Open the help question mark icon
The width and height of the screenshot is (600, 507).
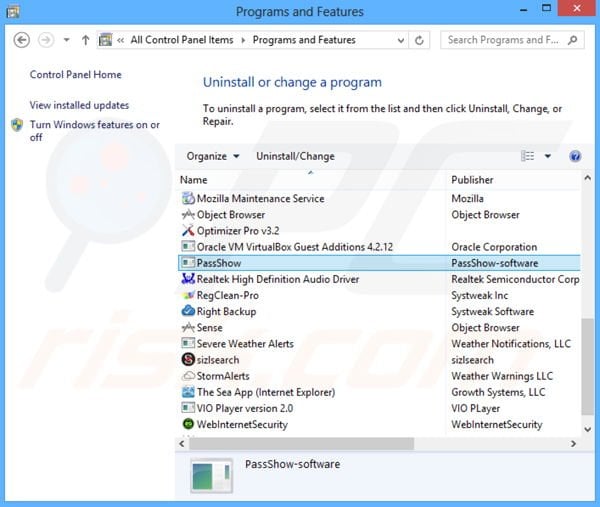point(575,156)
